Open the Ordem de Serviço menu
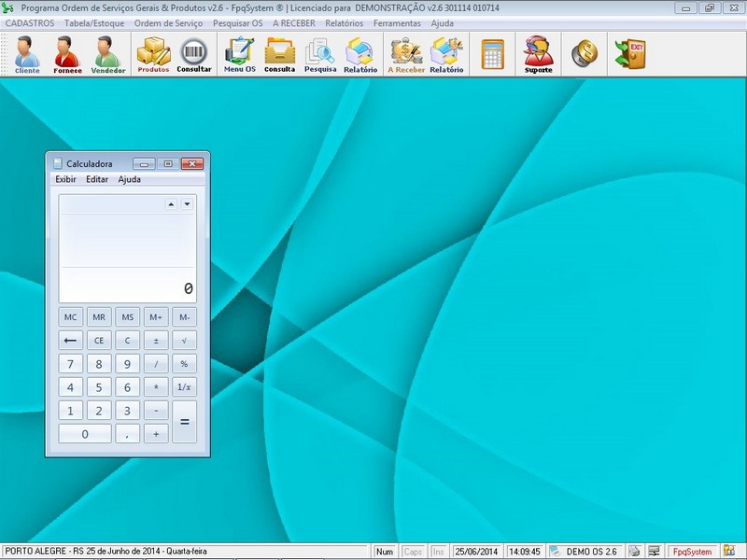This screenshot has height=560, width=747. (x=168, y=23)
